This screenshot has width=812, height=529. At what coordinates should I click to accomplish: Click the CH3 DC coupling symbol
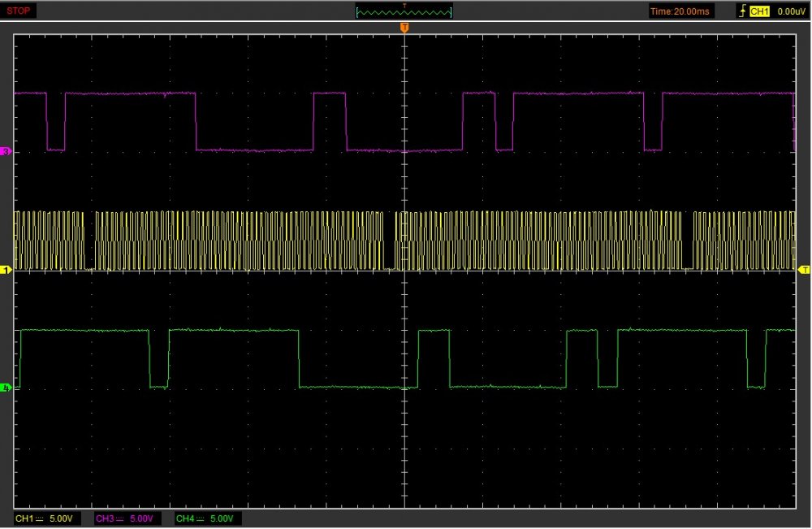point(119,518)
